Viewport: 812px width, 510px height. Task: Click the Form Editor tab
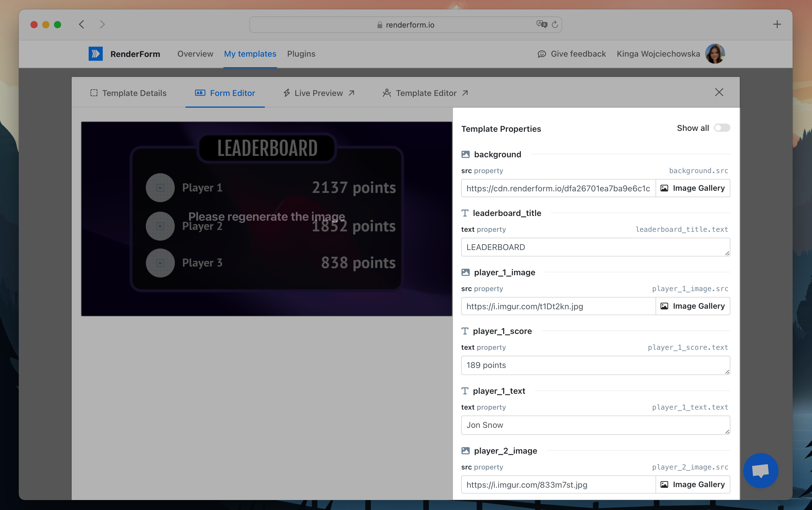(226, 92)
